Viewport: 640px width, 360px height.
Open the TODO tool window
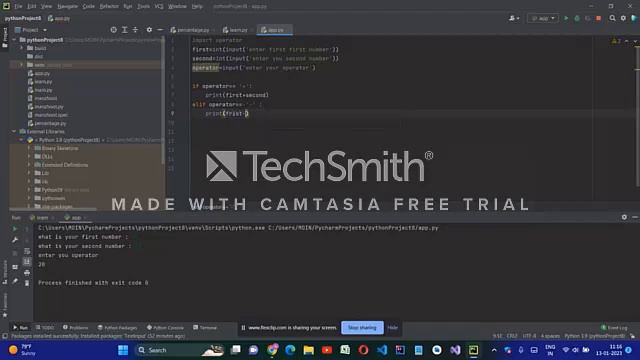coord(45,328)
